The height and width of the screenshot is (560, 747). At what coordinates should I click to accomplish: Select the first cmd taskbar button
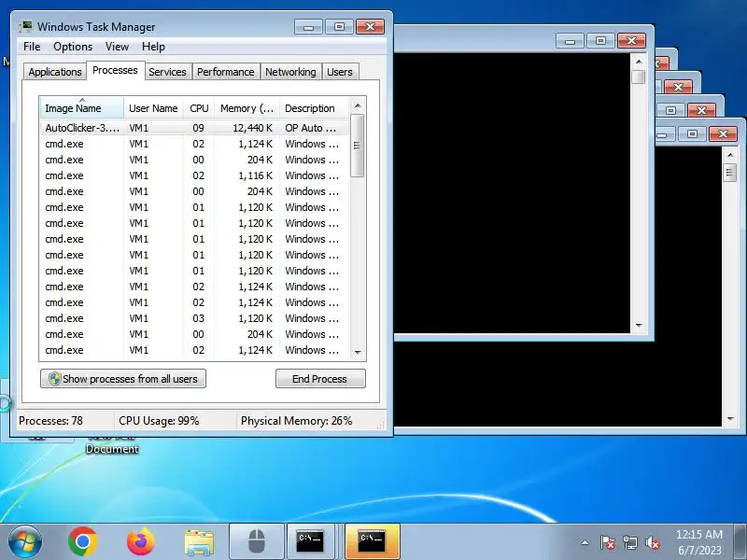(x=310, y=541)
